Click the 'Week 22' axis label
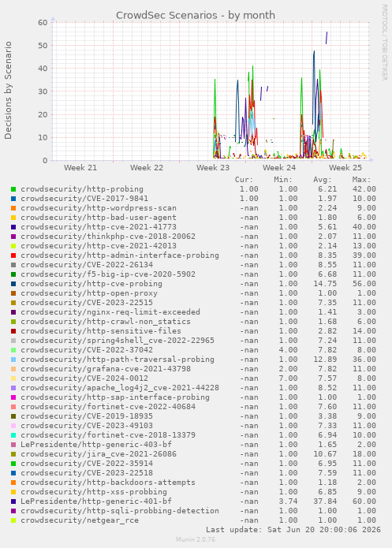 point(147,168)
